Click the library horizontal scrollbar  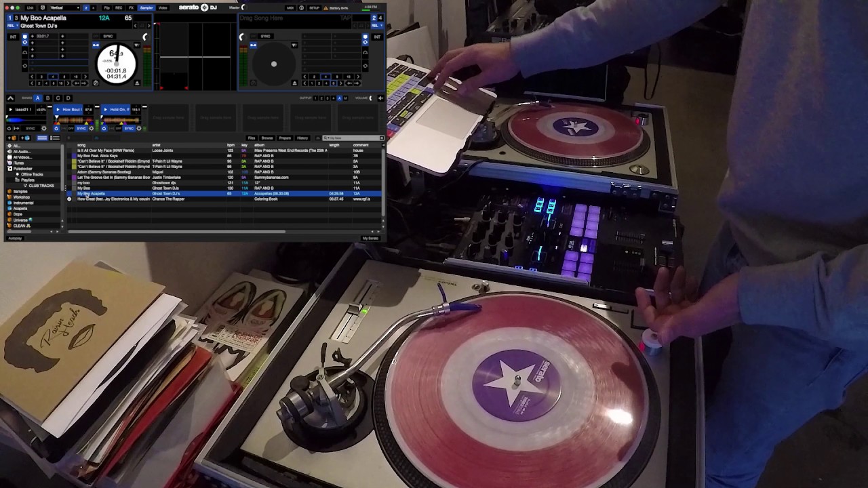pos(176,232)
